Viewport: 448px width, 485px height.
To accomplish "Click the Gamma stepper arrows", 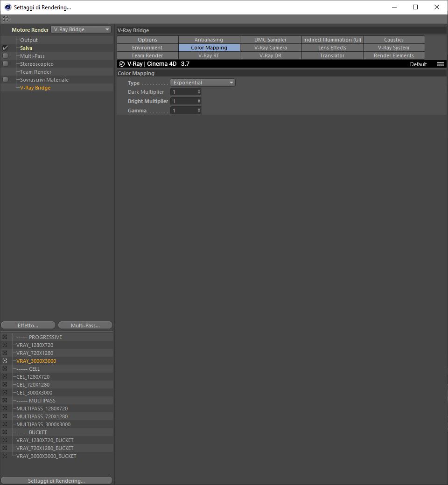I will tap(199, 111).
